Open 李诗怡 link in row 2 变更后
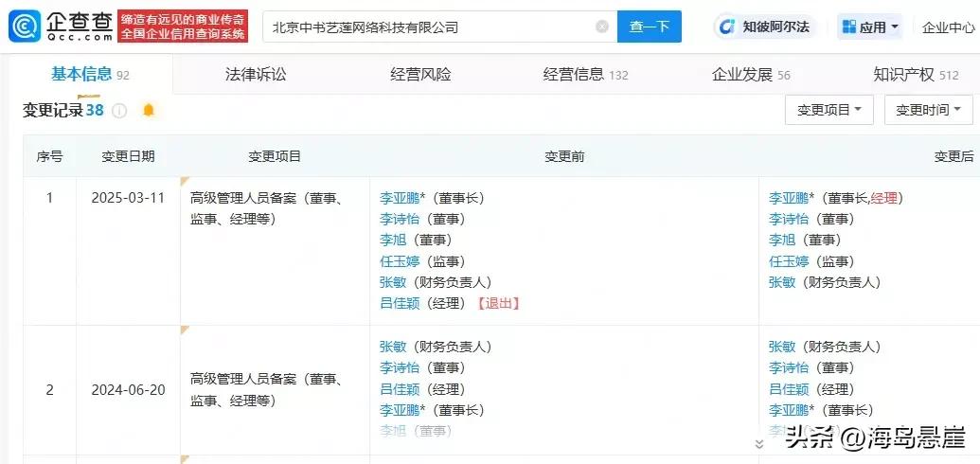Screen dimensions: 980x464 click(x=789, y=367)
